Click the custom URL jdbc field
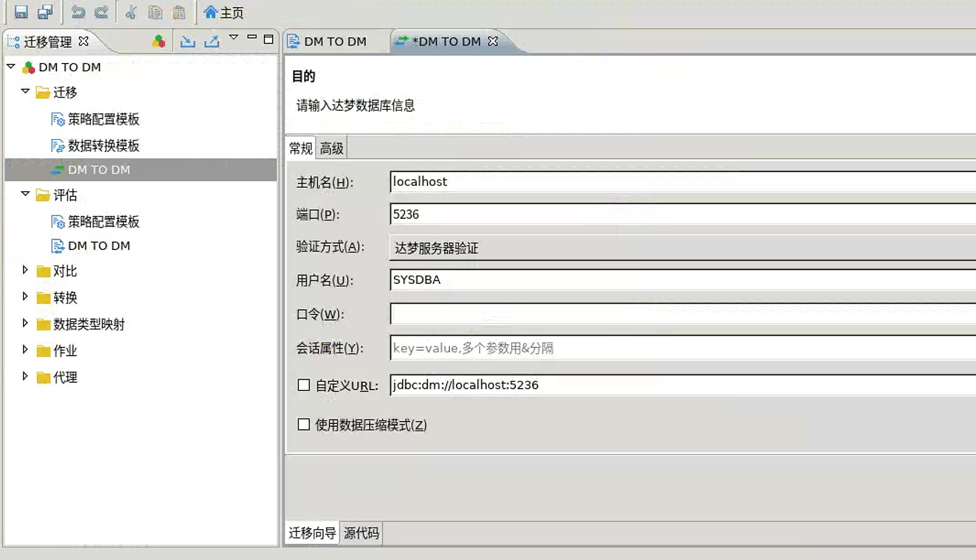Screen dimensions: 976x560 tap(683, 385)
